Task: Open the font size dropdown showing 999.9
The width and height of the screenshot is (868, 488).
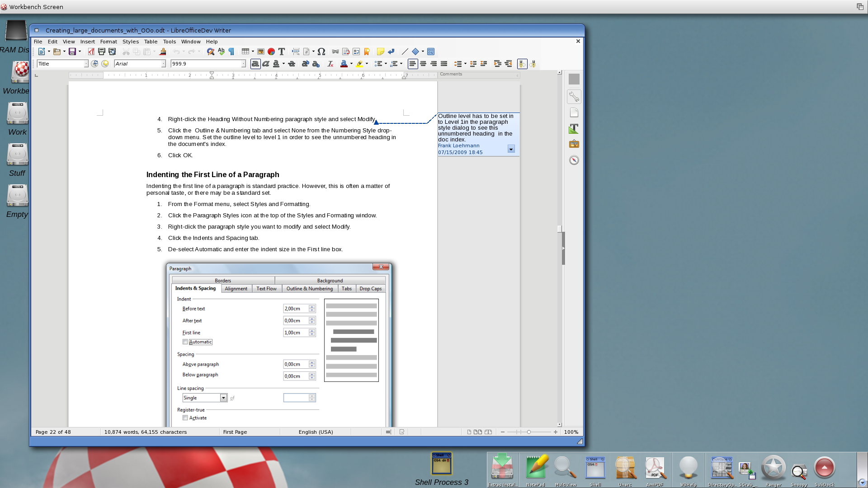Action: click(x=243, y=64)
